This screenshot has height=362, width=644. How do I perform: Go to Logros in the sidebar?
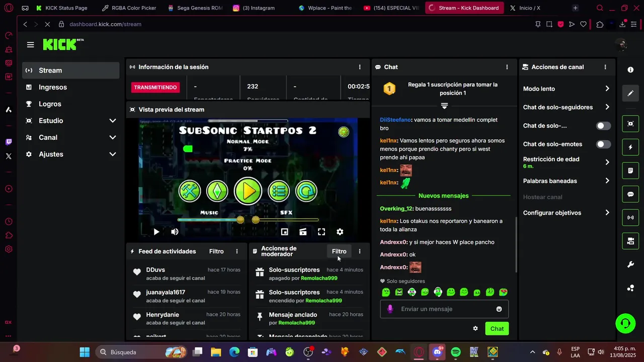coord(71,104)
